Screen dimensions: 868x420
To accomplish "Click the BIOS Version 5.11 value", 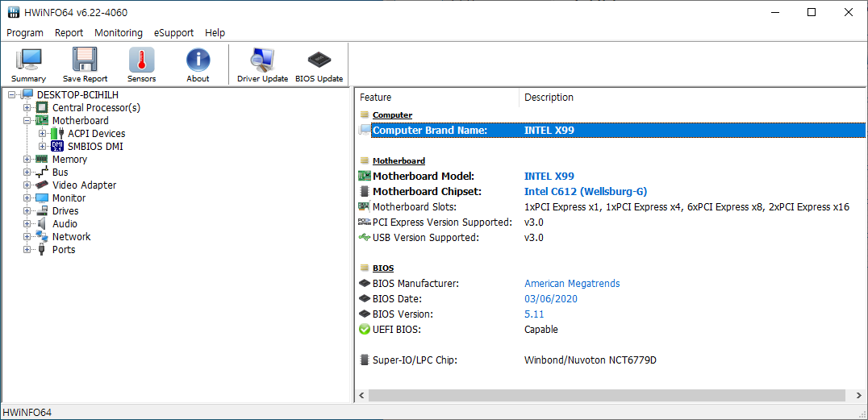I will (534, 314).
